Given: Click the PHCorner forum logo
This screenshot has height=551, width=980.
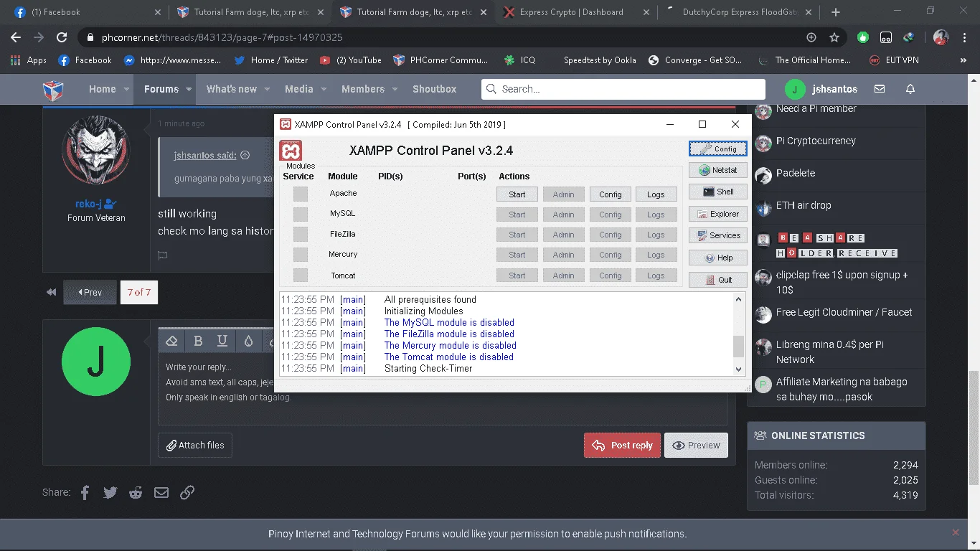Looking at the screenshot, I should pos(54,90).
